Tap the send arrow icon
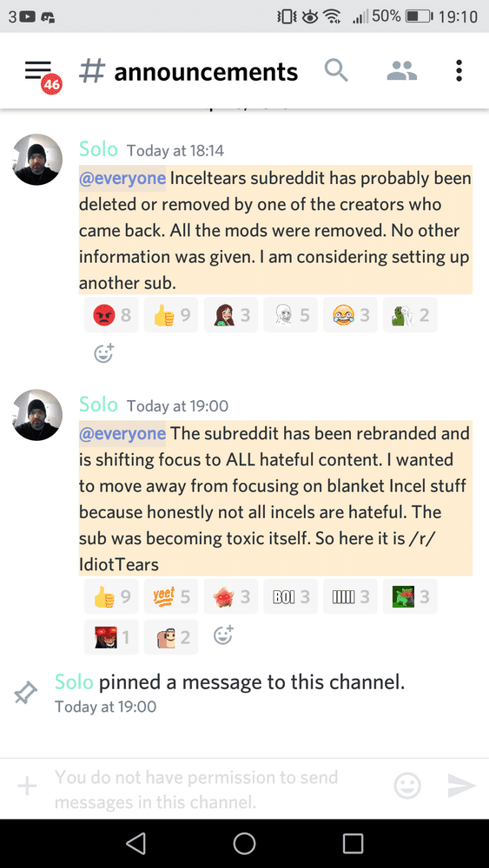Screen dimensions: 489x868 (x=461, y=786)
